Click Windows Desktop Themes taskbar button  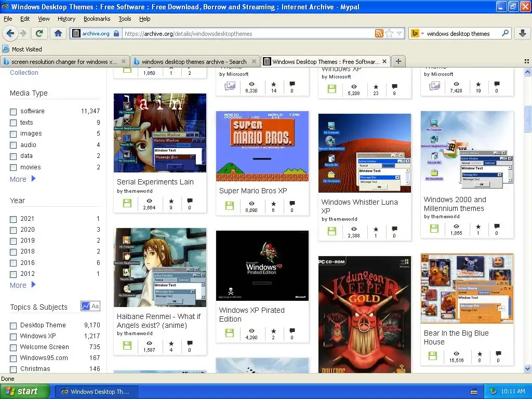click(x=96, y=392)
